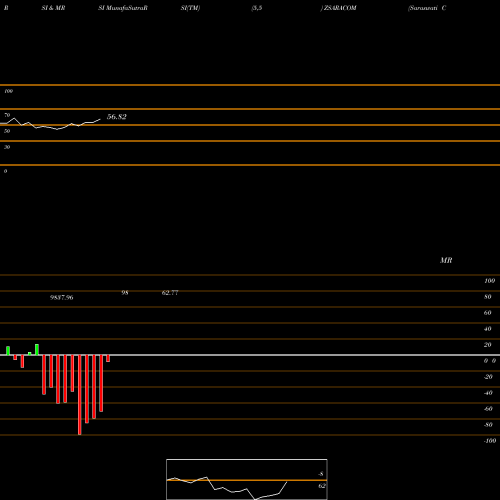This screenshot has height=500, width=500.
Task: Click the SI(TM) header label
Action: coord(190,8)
